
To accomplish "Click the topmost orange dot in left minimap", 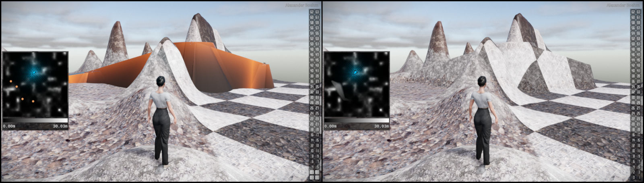I will pos(10,81).
